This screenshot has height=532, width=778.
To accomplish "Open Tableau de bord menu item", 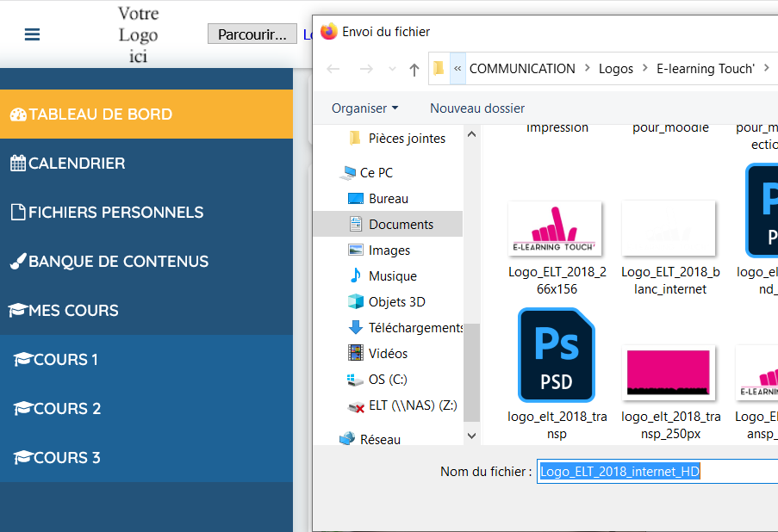I will [x=146, y=114].
